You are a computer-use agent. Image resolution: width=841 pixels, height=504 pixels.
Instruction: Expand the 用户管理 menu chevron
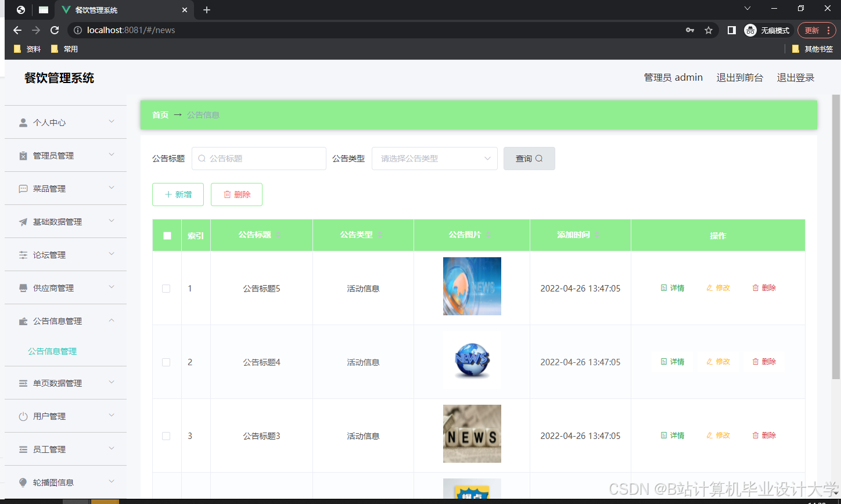[x=112, y=415]
